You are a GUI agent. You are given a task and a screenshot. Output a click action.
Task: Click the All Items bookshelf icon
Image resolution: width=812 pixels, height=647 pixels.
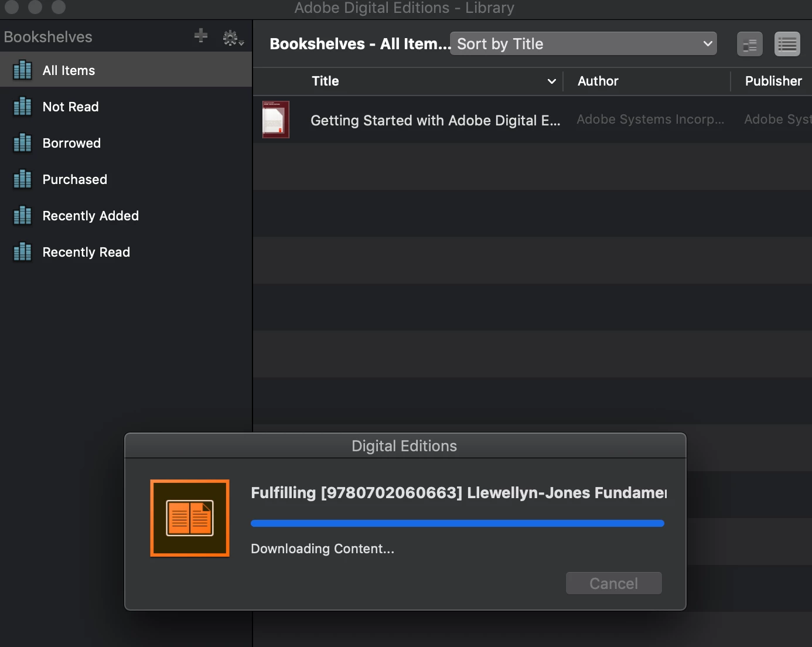(x=22, y=70)
